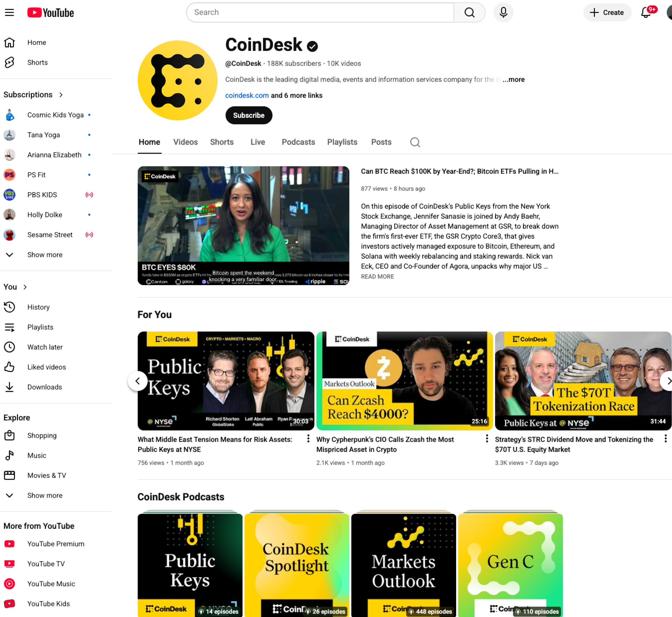Play the featured BTC EYES $80K video

coord(243,225)
